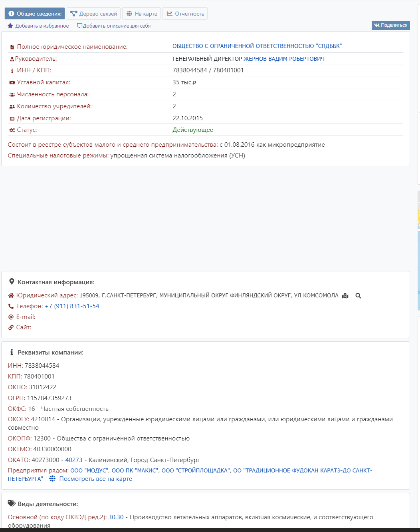420x532 pixels.
Task: Click the tags icon beside 'Виды деятельности'
Action: tap(12, 504)
